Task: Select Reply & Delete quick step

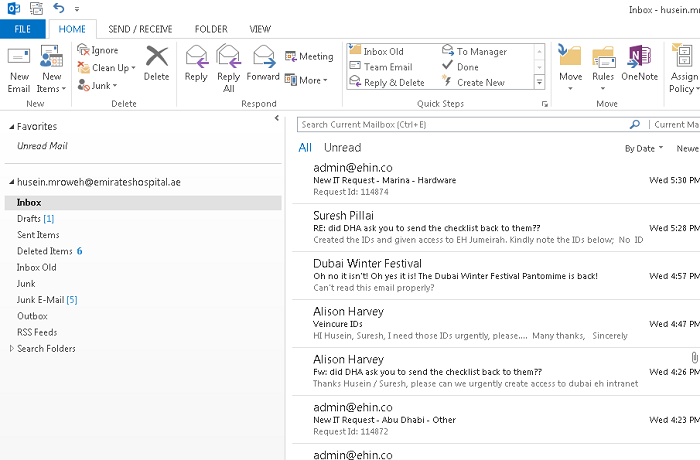Action: 387,82
